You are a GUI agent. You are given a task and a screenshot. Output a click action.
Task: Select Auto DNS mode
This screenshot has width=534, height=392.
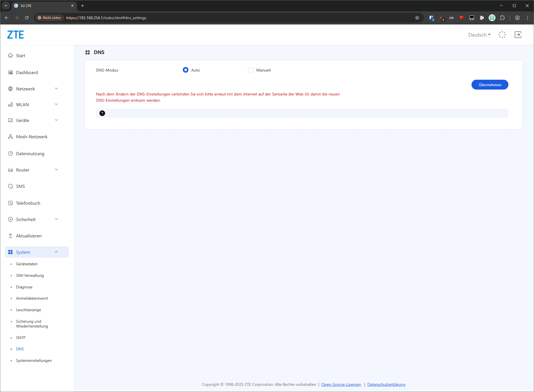pyautogui.click(x=186, y=70)
